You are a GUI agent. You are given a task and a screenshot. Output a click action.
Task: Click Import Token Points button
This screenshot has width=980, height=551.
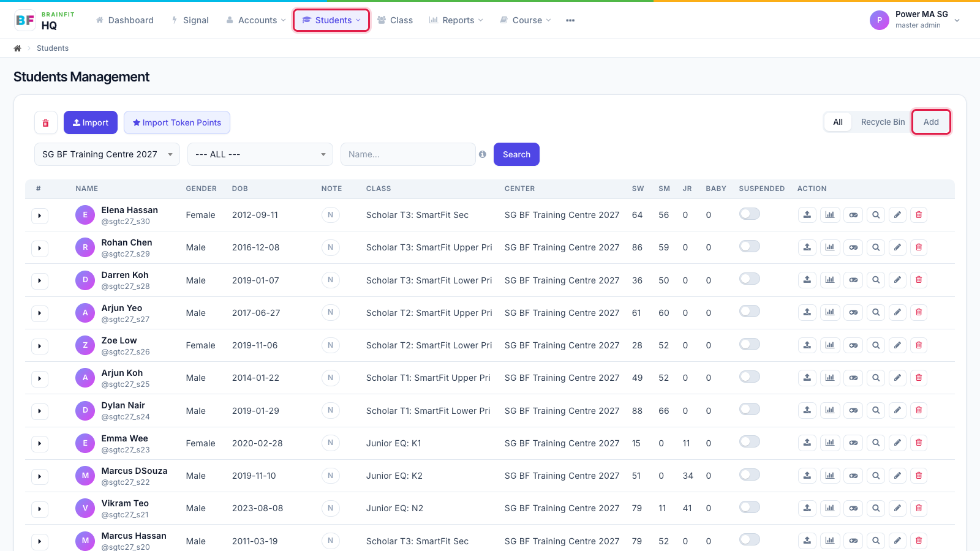pyautogui.click(x=177, y=122)
